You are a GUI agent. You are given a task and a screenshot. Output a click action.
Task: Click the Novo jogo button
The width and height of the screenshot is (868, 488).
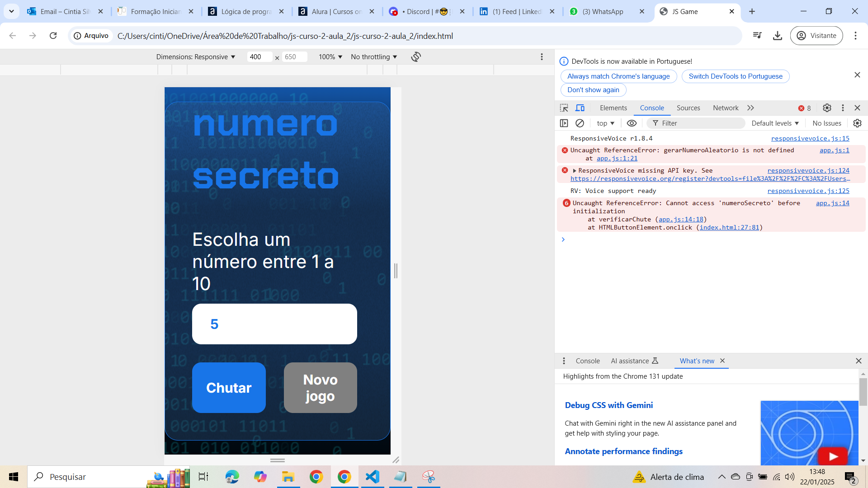pyautogui.click(x=320, y=387)
